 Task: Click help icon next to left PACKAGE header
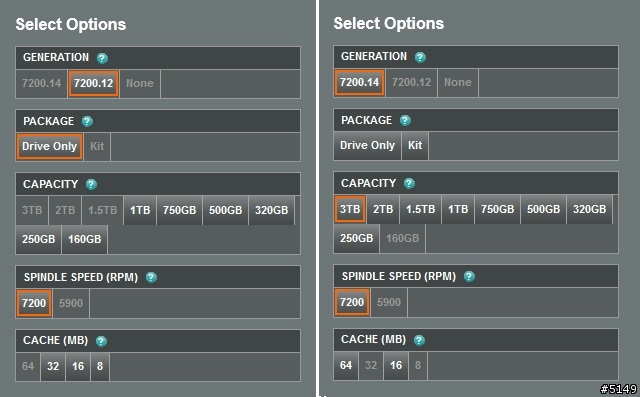click(87, 122)
